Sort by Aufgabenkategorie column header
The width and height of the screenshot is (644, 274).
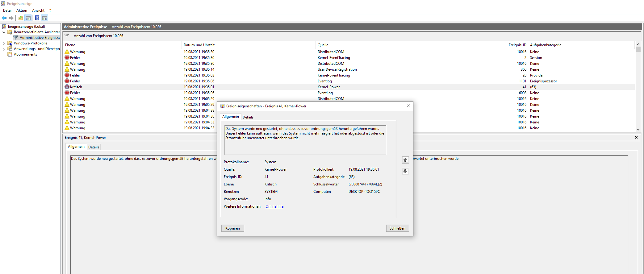[x=581, y=45]
